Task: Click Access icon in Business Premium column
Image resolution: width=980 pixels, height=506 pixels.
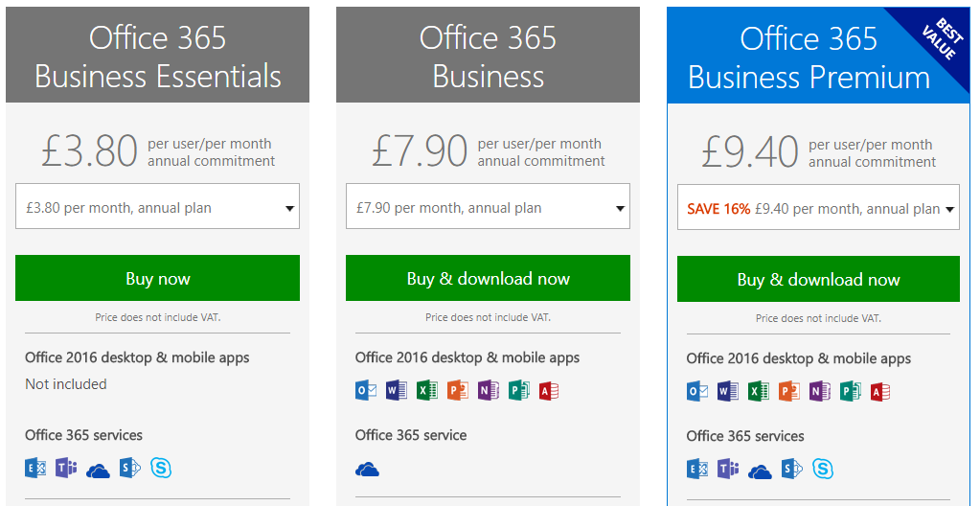Action: coord(880,392)
